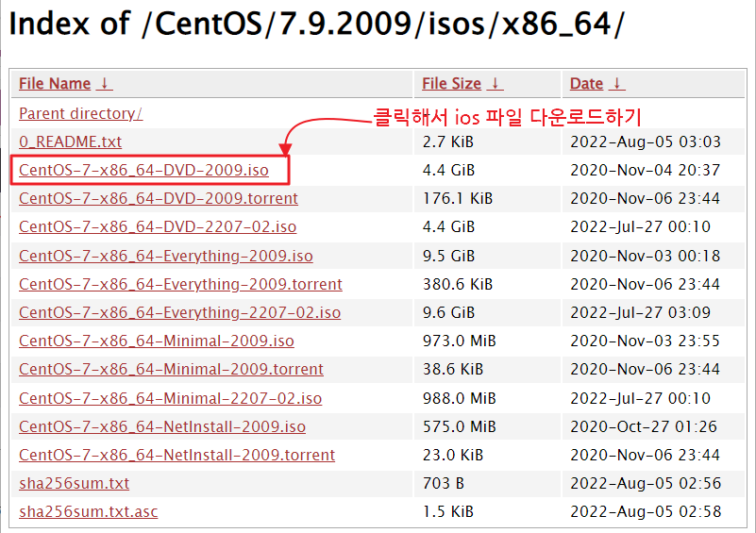Download CentOS-7-x86_64-Minimal-2009.torrent
This screenshot has height=533, width=756.
tap(171, 369)
